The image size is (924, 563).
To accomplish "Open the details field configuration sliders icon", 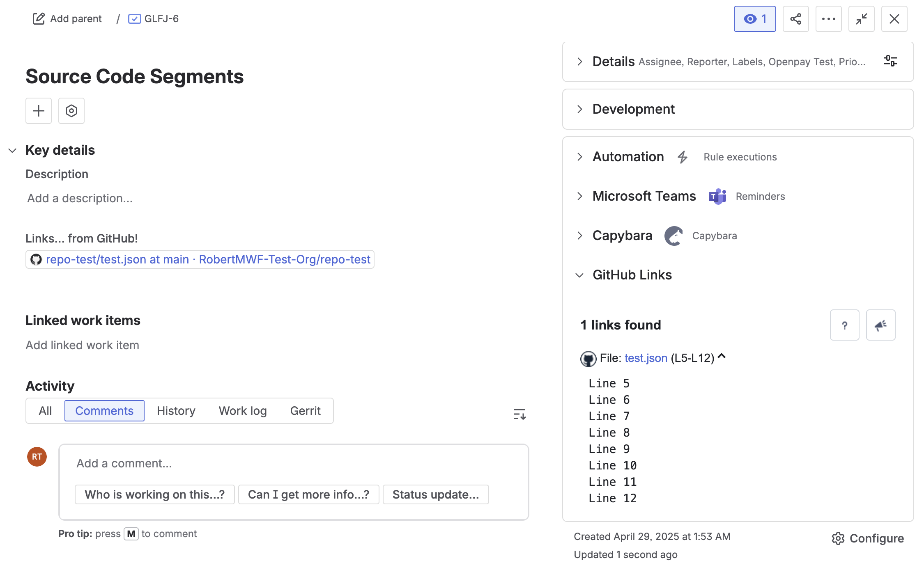I will click(x=890, y=61).
